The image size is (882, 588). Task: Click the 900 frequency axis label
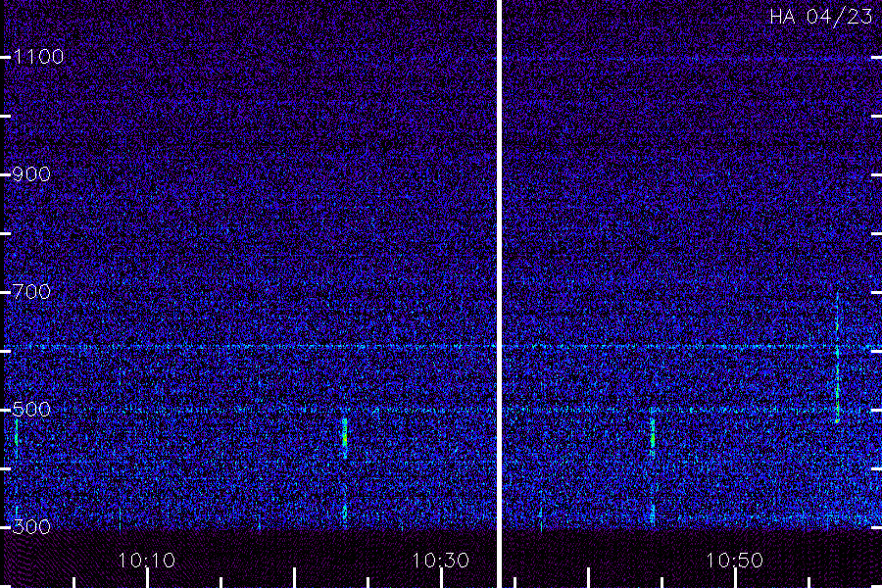pos(31,174)
